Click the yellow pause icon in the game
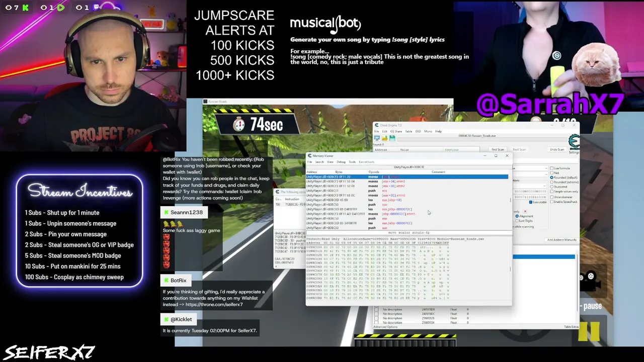Viewport: 644px width, 362px height. (x=589, y=331)
